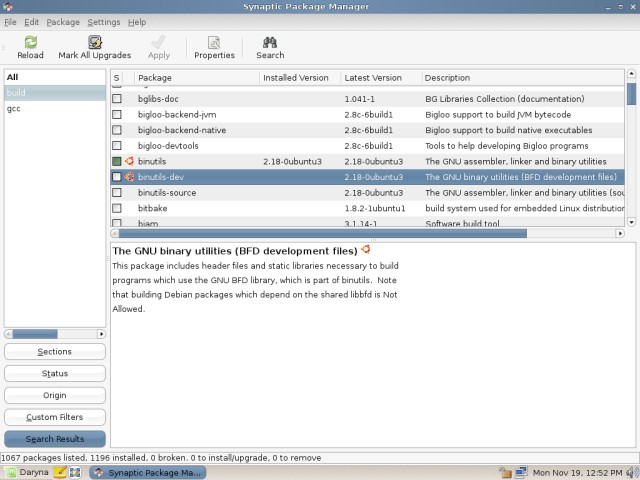Screen dimensions: 640x480
Task: Click the Synaptic icon in the title bar
Action: pos(7,7)
